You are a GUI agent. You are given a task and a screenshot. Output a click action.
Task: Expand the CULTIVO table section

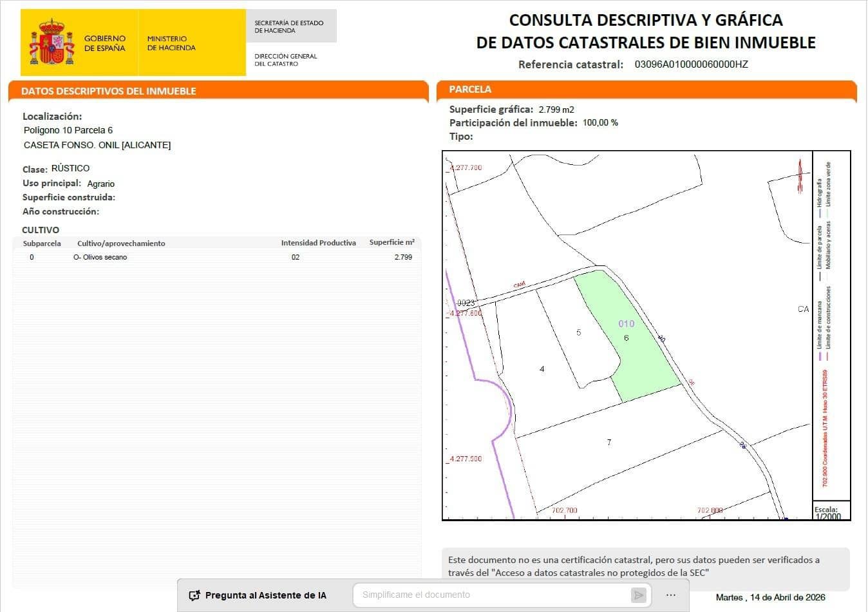coord(40,229)
